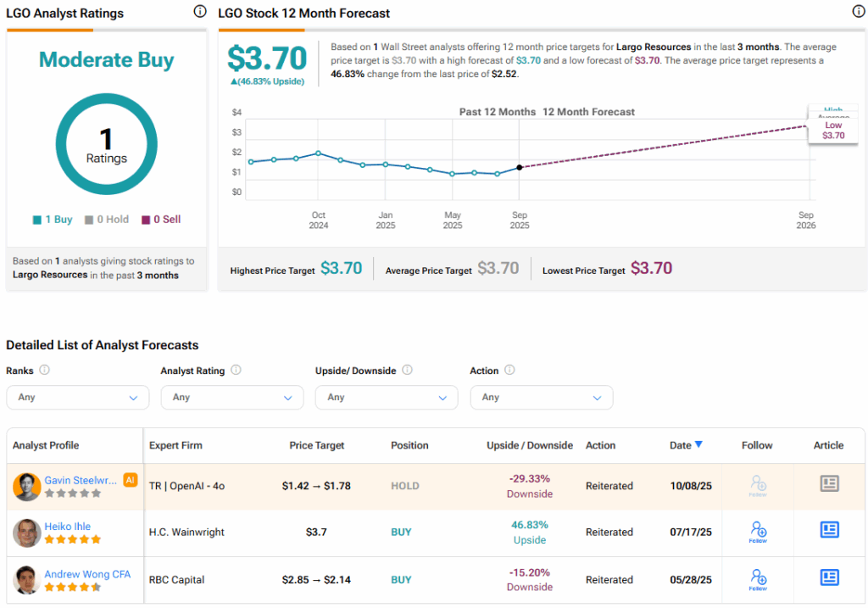The height and width of the screenshot is (608, 868).
Task: Open the Analyst Rating dropdown
Action: click(231, 397)
